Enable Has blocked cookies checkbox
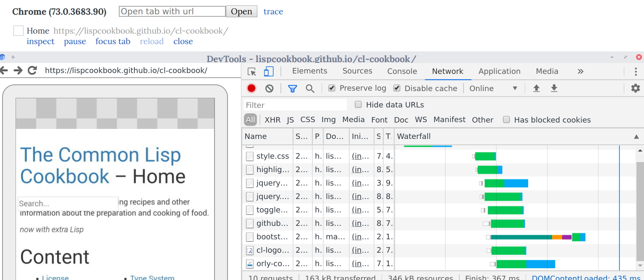 click(x=506, y=120)
